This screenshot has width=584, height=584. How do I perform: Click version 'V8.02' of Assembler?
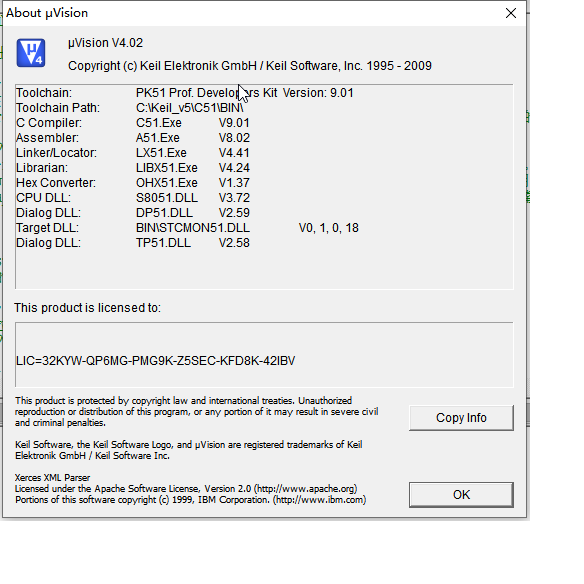coord(234,138)
